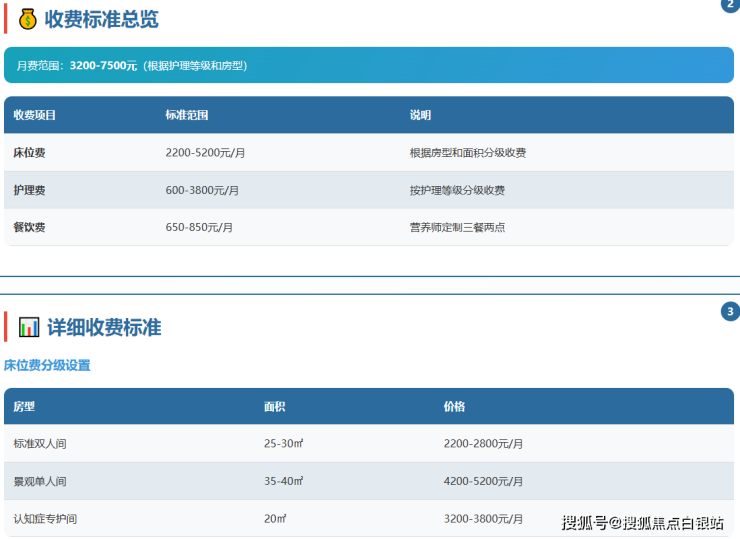
Task: Click the 详细收费标准 heading
Action: tap(104, 327)
